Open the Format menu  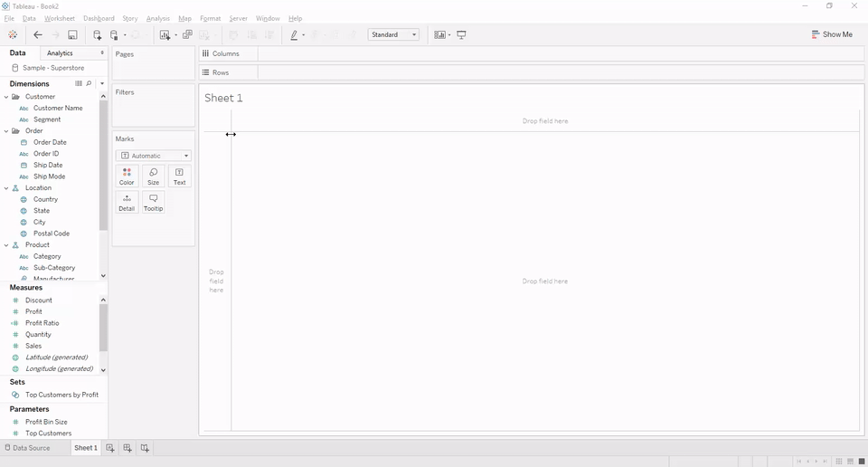(211, 18)
